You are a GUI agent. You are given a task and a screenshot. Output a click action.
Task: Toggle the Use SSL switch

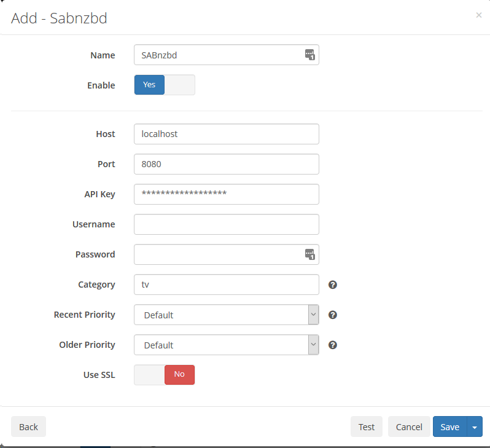[165, 375]
